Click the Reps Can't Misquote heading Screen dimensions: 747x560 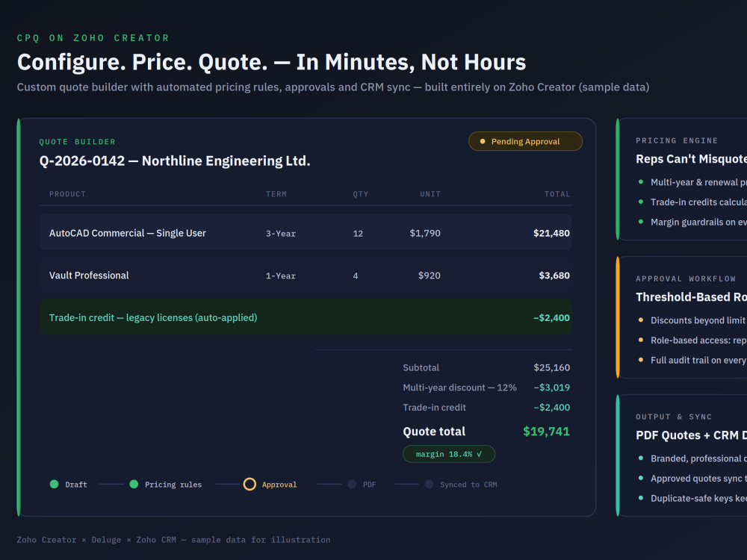(x=691, y=159)
